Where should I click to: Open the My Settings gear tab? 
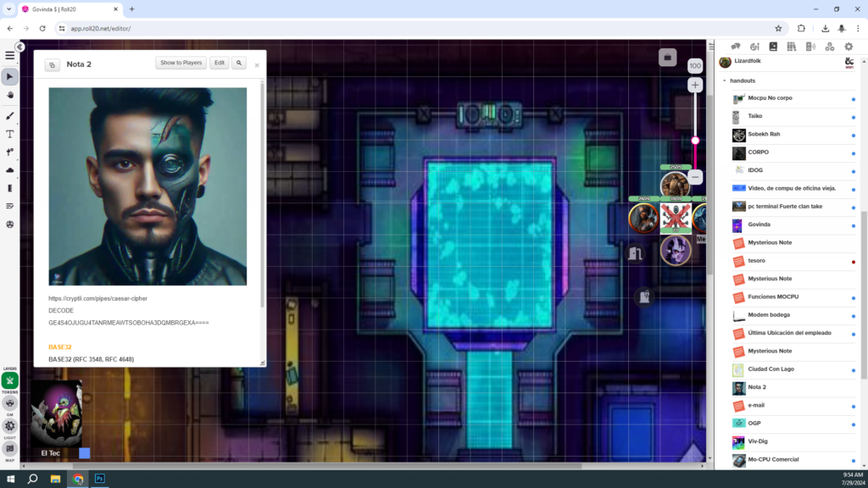pos(849,47)
